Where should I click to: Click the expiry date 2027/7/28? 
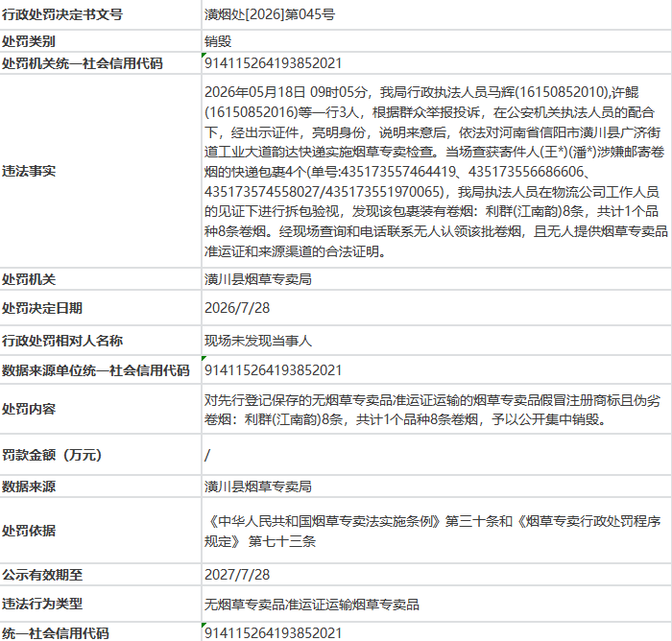click(237, 575)
